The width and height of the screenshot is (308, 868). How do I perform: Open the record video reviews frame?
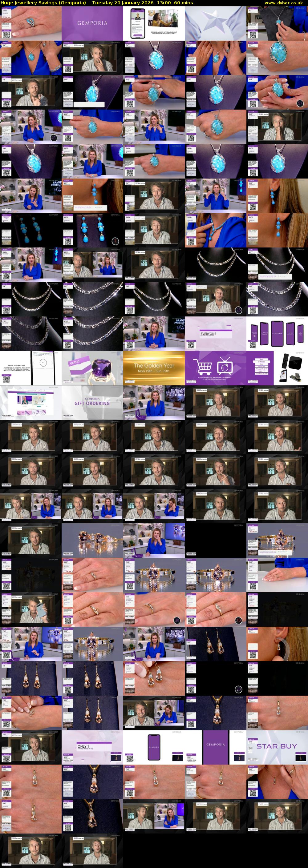(154, 23)
